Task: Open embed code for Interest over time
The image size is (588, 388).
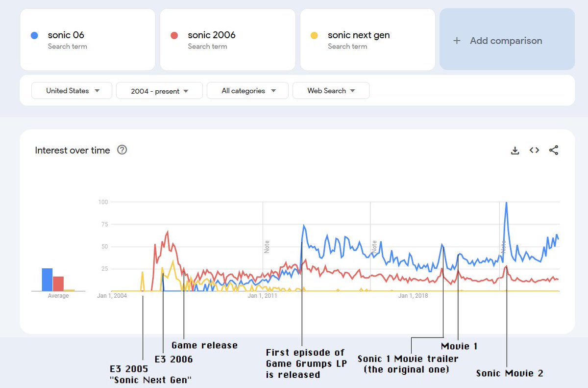Action: coord(534,150)
